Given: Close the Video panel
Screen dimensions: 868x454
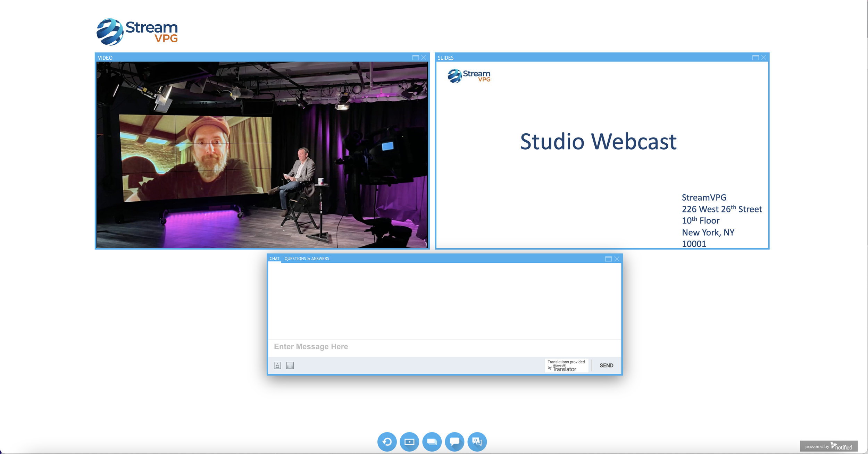Looking at the screenshot, I should coord(424,58).
